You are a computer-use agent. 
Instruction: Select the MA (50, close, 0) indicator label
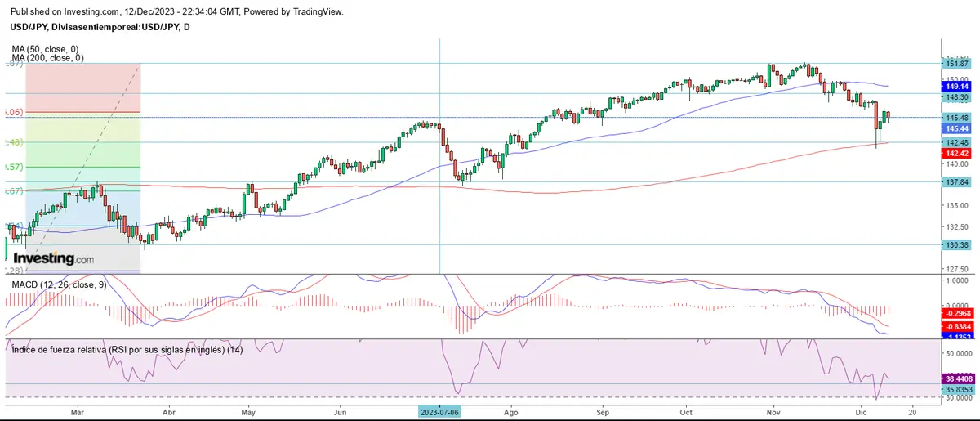click(47, 49)
